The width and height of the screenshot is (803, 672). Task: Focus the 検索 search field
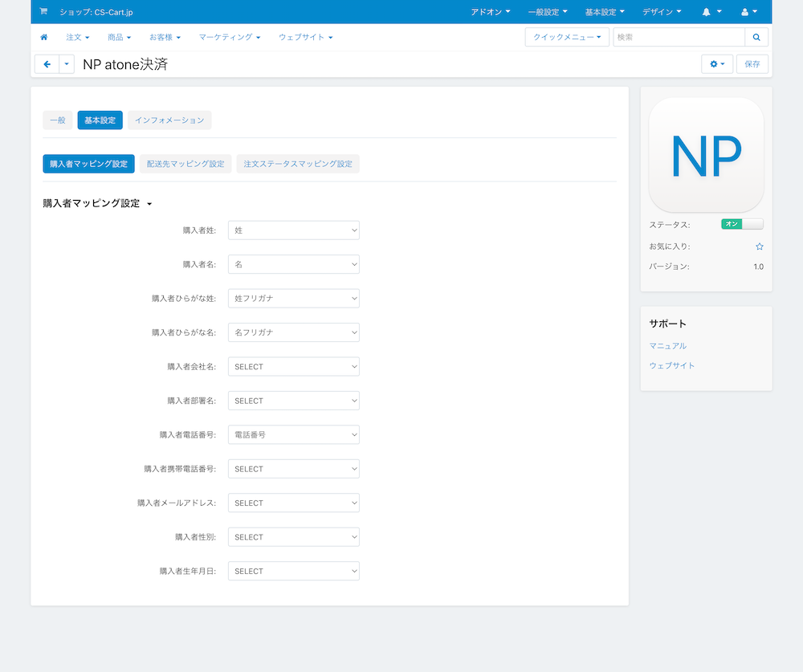coord(679,37)
